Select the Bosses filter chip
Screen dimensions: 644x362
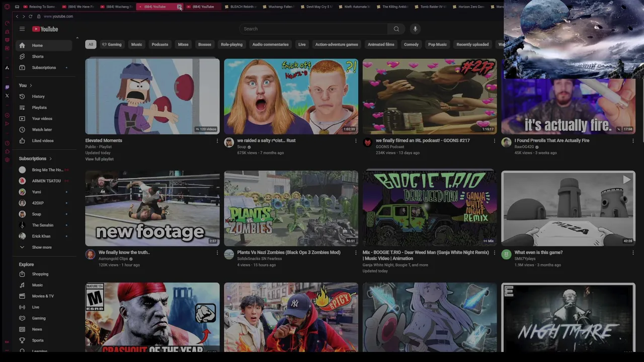(205, 44)
